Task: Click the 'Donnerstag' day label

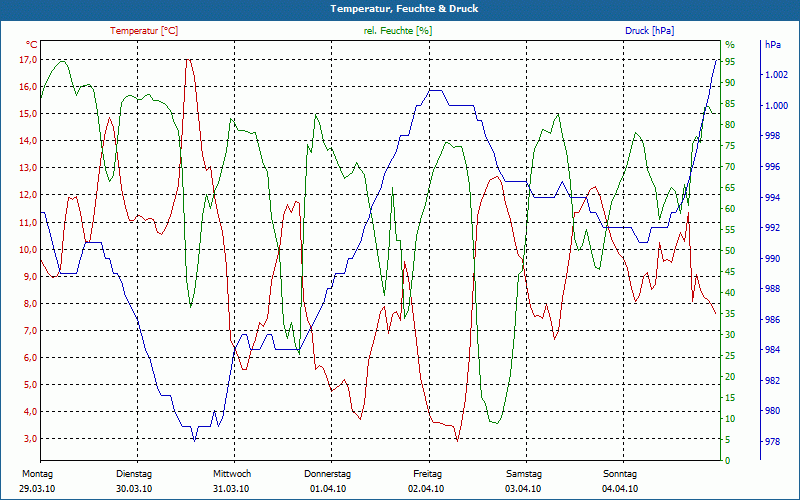Action: 328,474
